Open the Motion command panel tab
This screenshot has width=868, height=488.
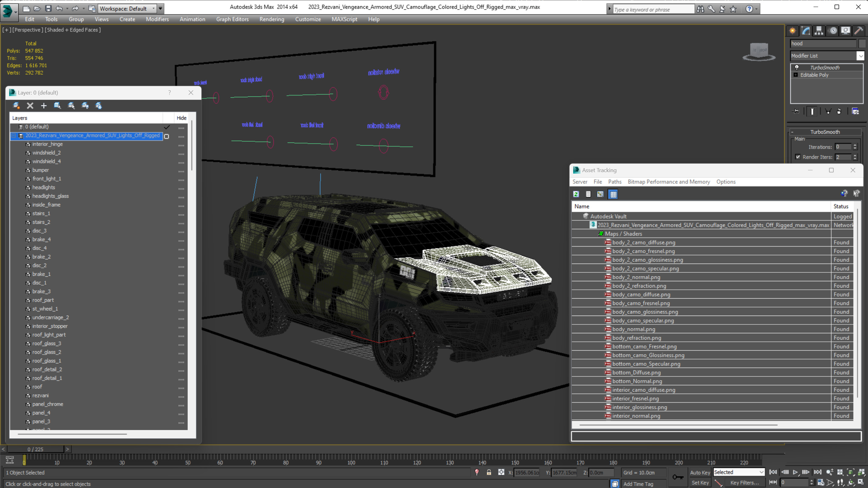tap(833, 31)
